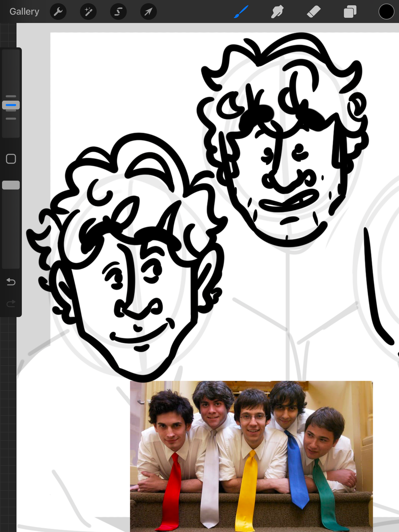The image size is (399, 532).
Task: Select the Brush tool
Action: (x=241, y=12)
